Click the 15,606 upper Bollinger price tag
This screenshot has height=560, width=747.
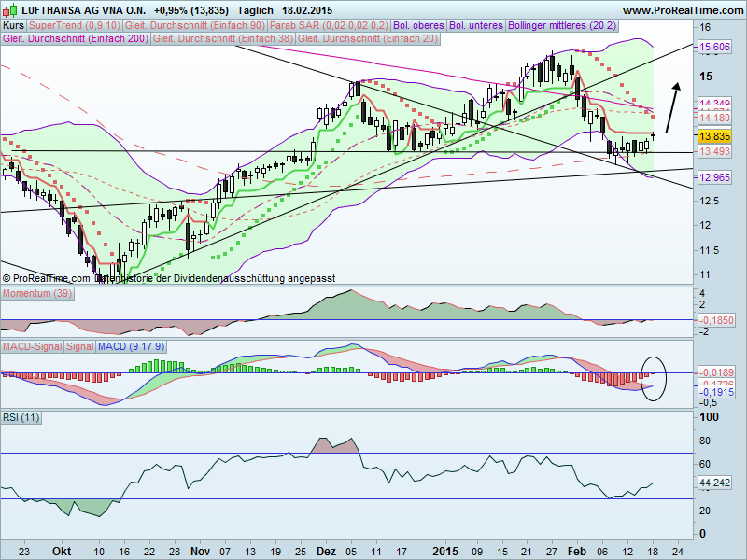(x=714, y=46)
